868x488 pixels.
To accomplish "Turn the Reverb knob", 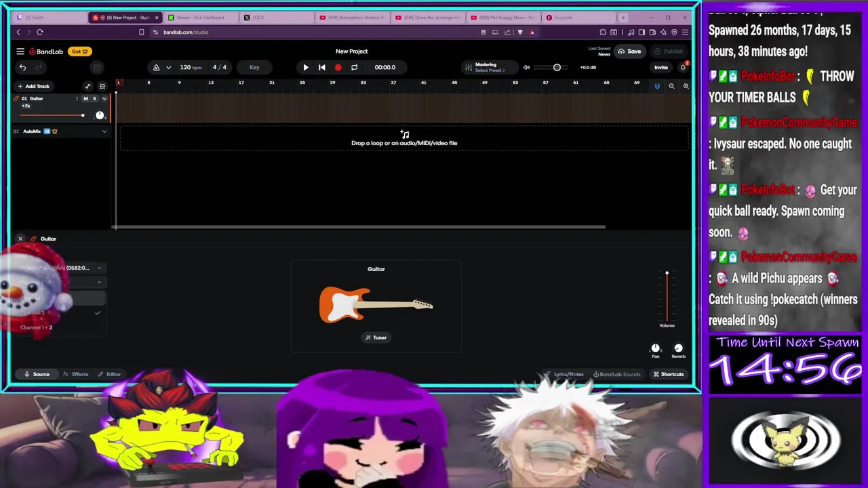I will 678,348.
